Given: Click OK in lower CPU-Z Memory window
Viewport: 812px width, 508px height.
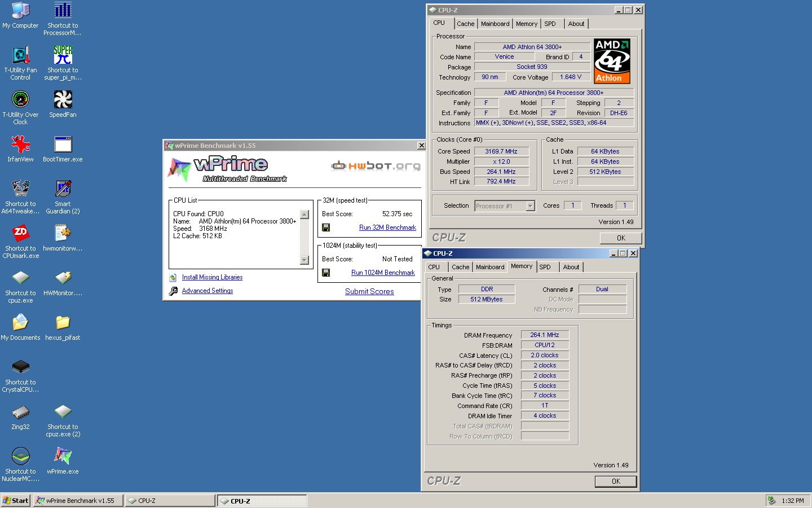Looking at the screenshot, I should pos(616,481).
